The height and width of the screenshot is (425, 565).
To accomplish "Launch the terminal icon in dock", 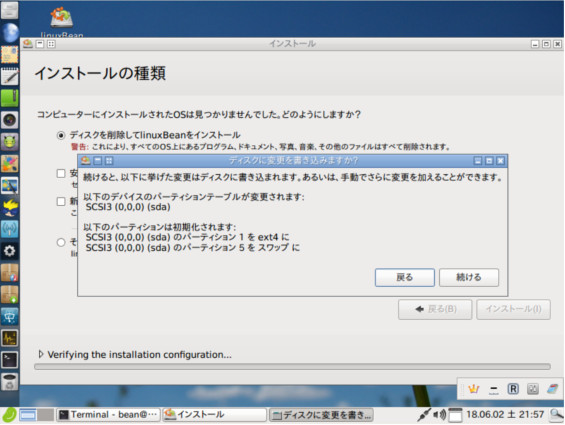I will point(9,360).
